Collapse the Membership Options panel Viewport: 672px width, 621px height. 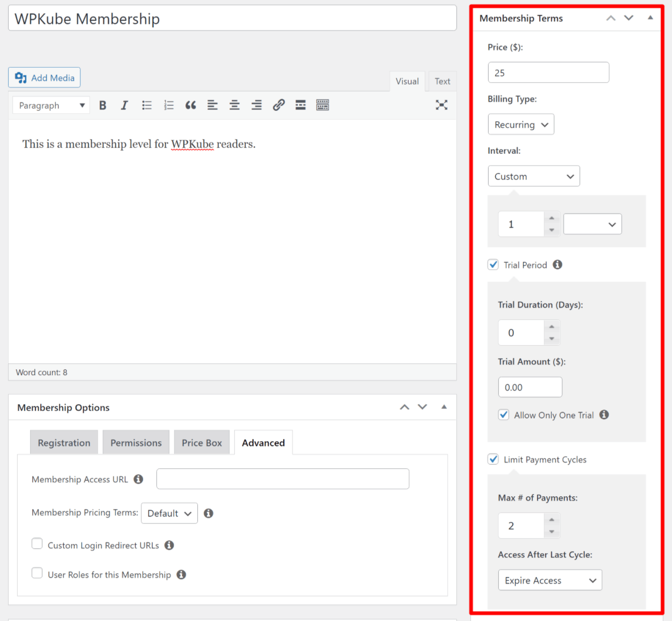[x=444, y=407]
